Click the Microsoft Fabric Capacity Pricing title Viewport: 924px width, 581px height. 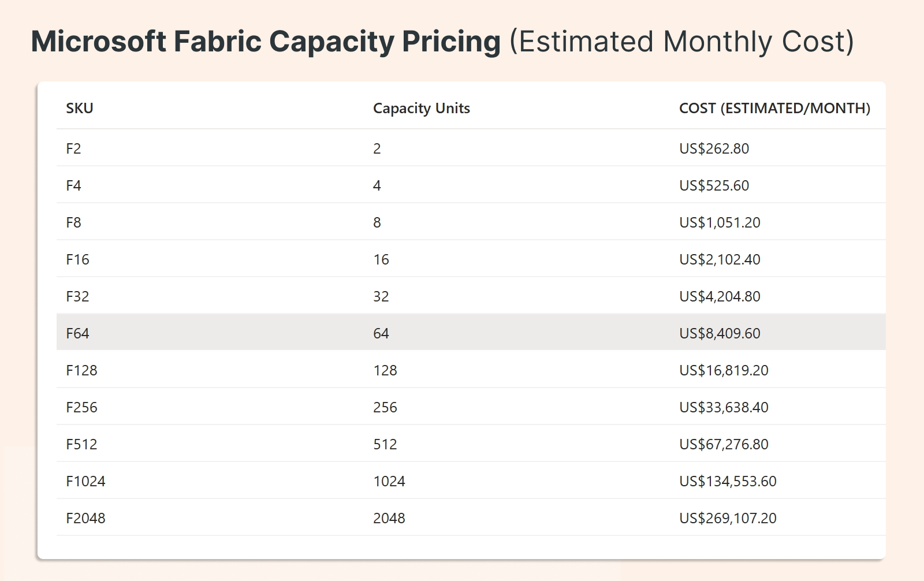tap(266, 42)
